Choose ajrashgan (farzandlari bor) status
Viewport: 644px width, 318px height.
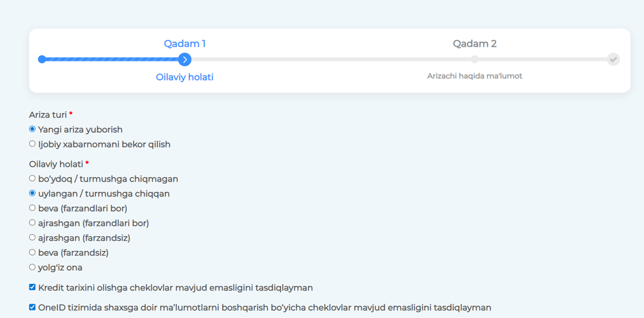tap(32, 222)
